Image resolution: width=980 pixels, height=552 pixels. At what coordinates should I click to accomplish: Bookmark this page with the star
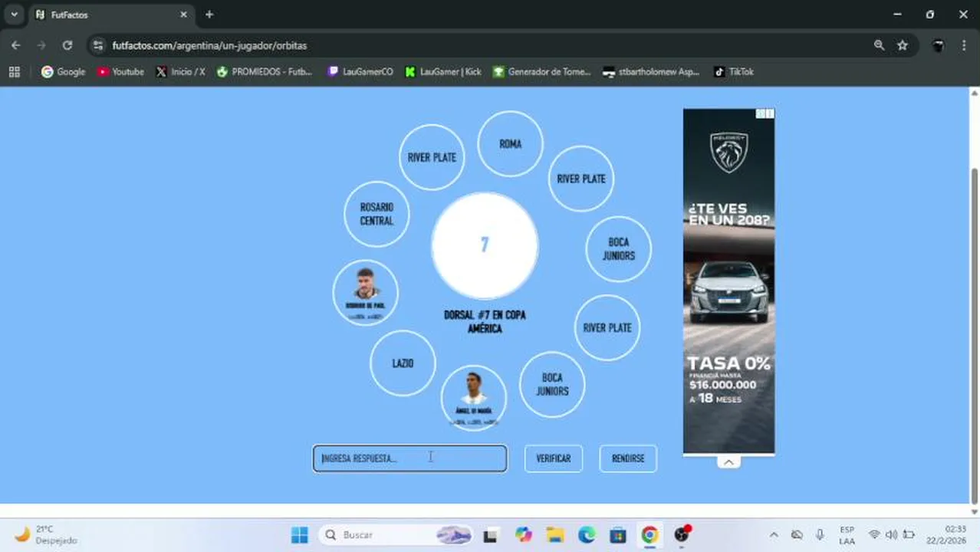pos(903,45)
